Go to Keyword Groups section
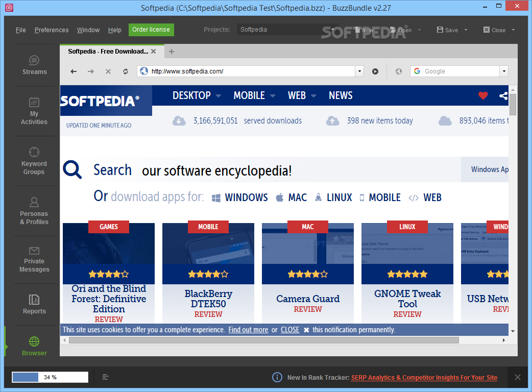Image resolution: width=532 pixels, height=392 pixels. [34, 161]
